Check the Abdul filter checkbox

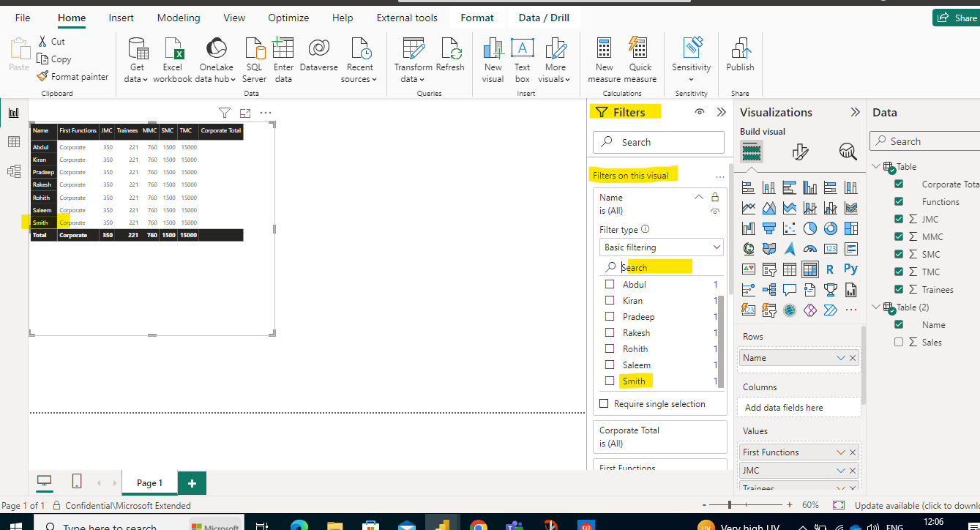pyautogui.click(x=610, y=284)
